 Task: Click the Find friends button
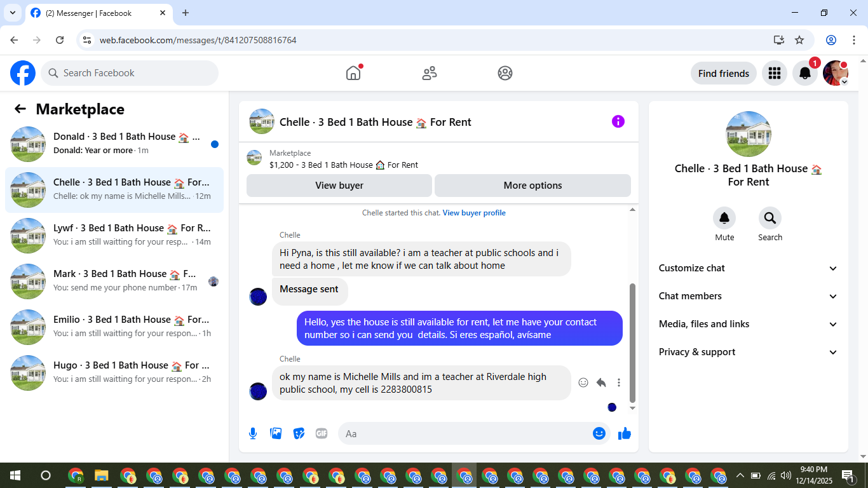click(x=724, y=73)
